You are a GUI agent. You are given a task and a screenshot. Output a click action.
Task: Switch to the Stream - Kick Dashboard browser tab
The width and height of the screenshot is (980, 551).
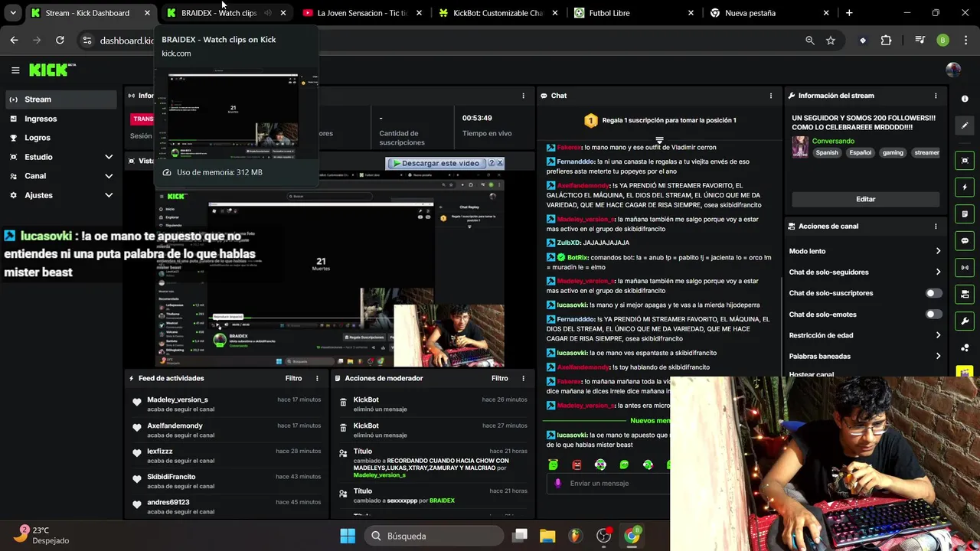pos(90,13)
